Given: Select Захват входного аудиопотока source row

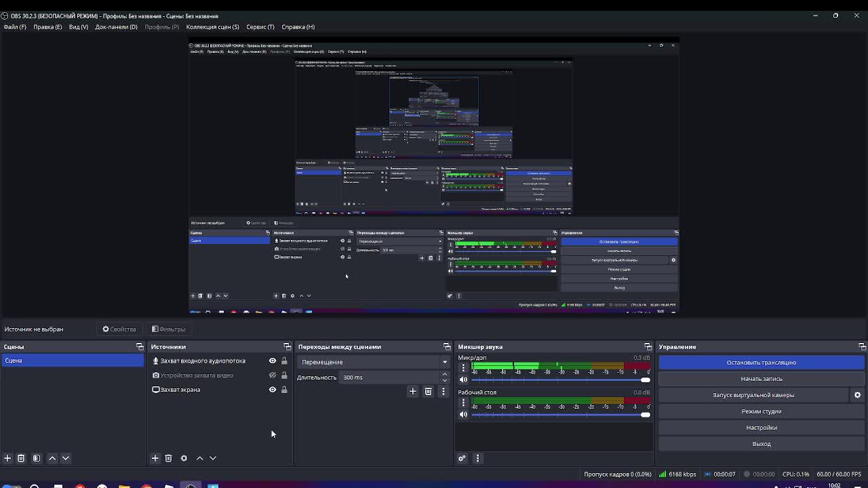Looking at the screenshot, I should tap(220, 361).
